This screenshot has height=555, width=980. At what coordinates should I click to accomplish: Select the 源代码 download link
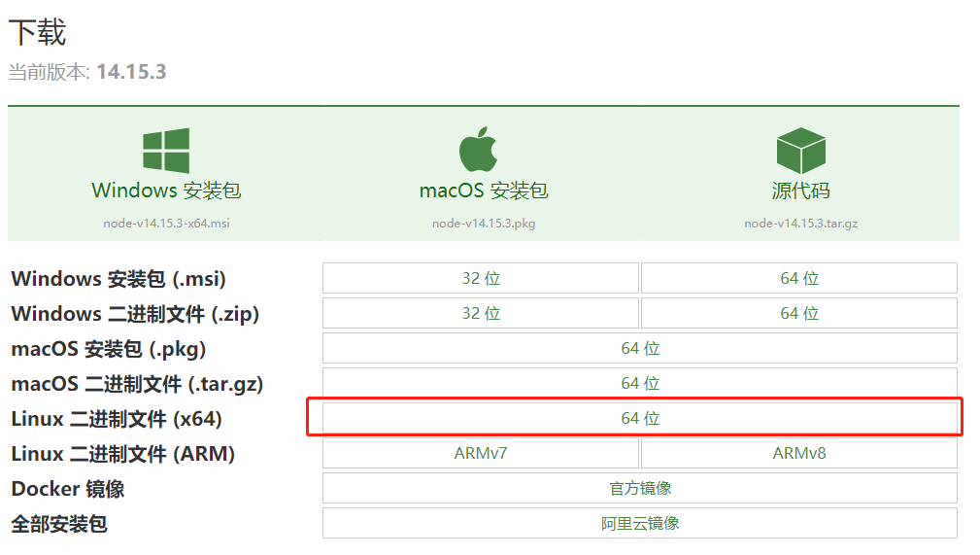[x=800, y=191]
